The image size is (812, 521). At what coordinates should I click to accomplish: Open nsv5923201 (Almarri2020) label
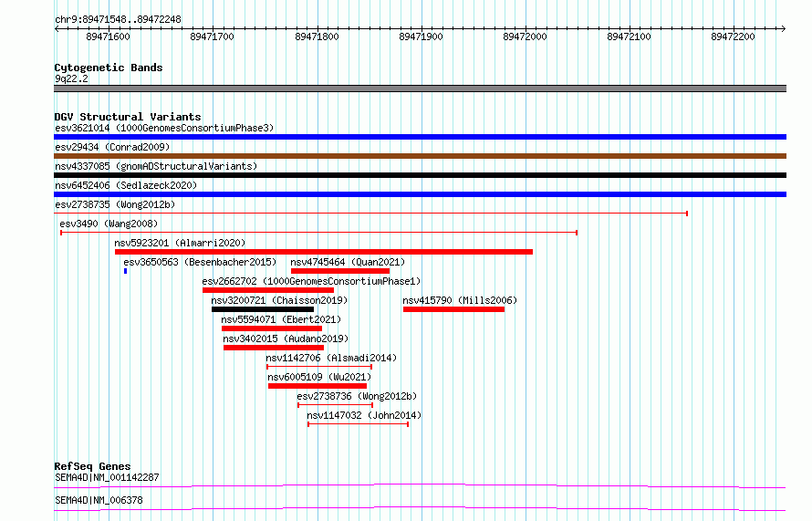click(x=180, y=243)
